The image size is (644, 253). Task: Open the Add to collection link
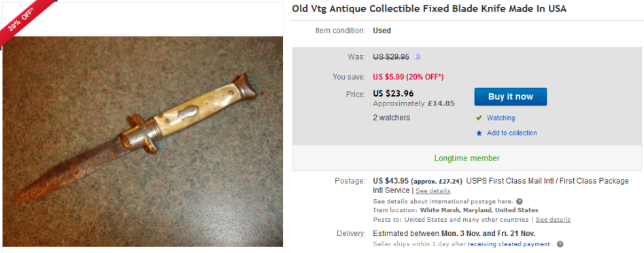(512, 133)
